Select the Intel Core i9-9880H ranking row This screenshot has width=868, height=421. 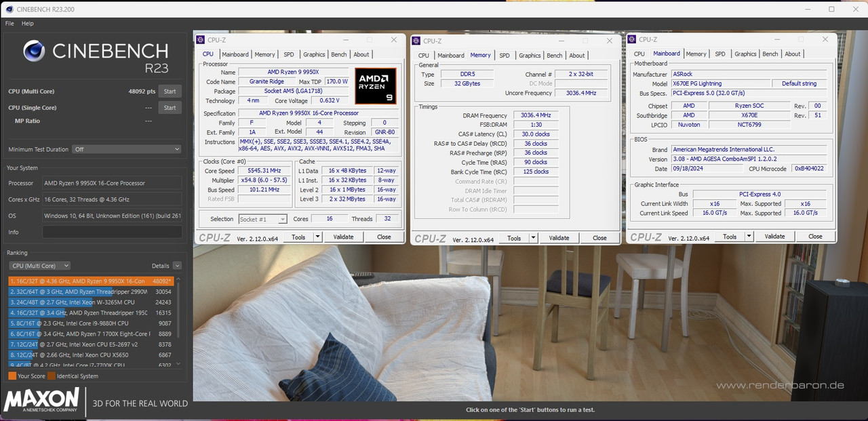click(92, 323)
